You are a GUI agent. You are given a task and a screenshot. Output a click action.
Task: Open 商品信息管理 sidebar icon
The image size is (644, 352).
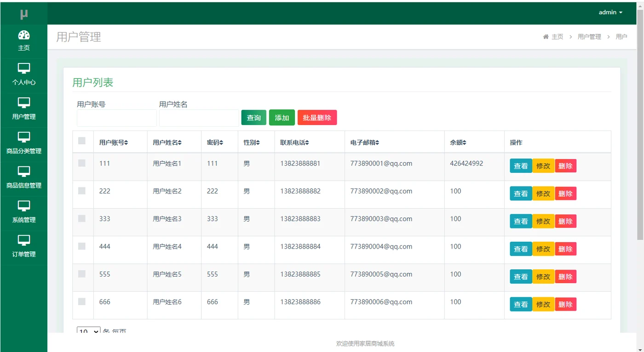(x=24, y=172)
